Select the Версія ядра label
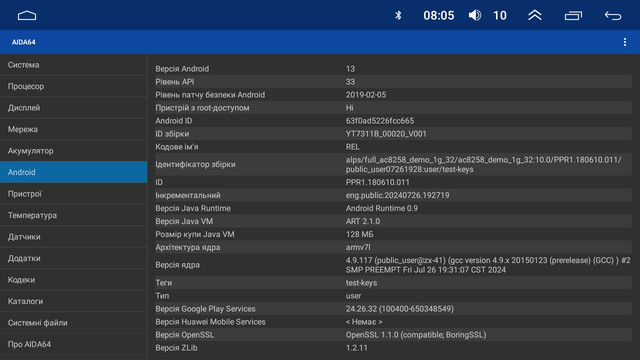640x360 pixels. [178, 265]
